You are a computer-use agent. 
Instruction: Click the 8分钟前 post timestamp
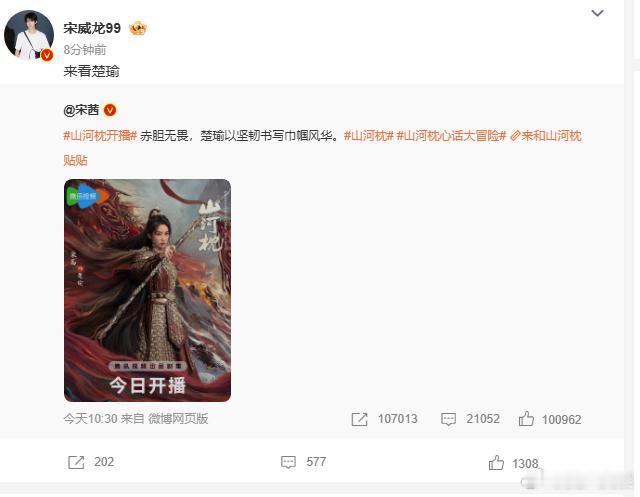85,50
